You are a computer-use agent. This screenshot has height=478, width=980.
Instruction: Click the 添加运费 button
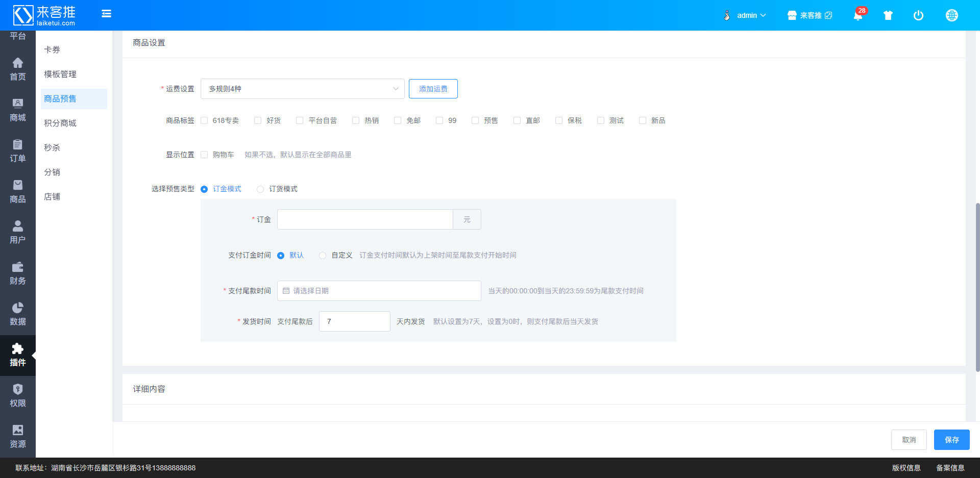tap(433, 89)
